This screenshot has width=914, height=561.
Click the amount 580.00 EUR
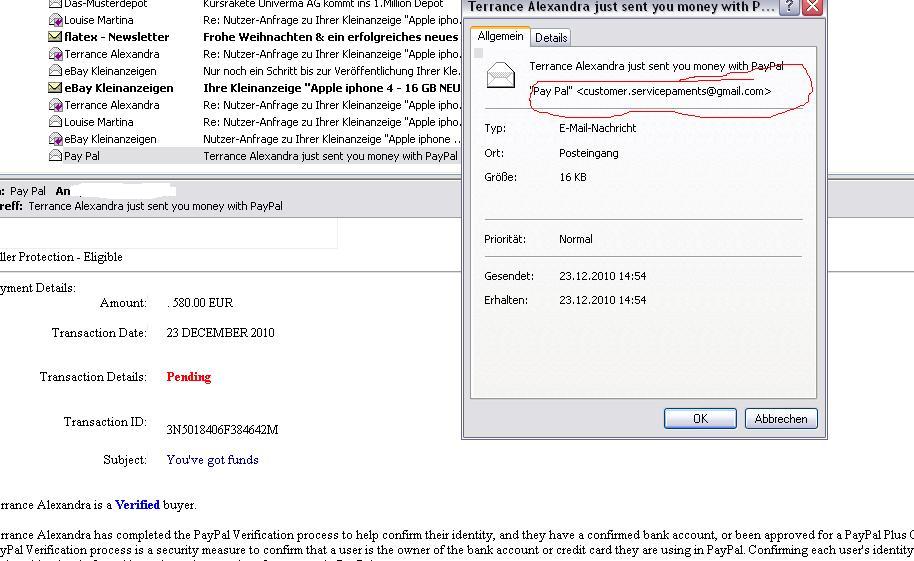pos(202,303)
